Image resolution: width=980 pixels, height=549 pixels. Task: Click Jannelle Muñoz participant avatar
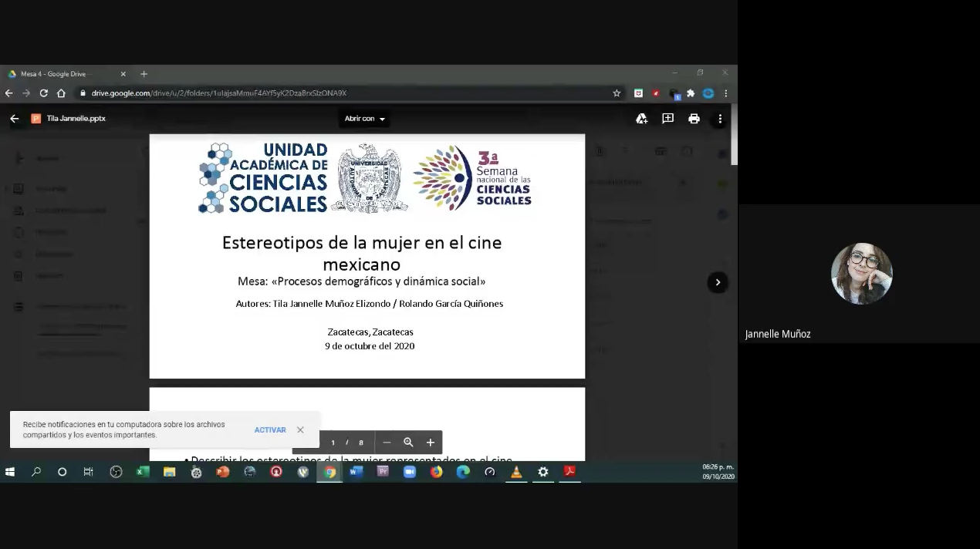point(861,273)
